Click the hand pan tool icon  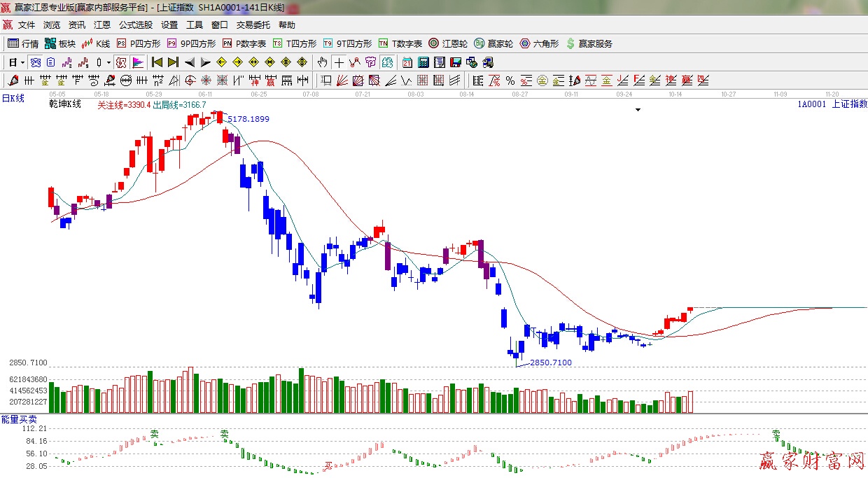[322, 62]
